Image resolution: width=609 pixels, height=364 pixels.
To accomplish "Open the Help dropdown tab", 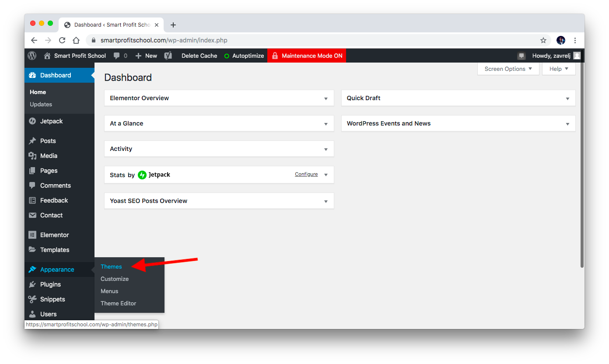I will coord(559,69).
